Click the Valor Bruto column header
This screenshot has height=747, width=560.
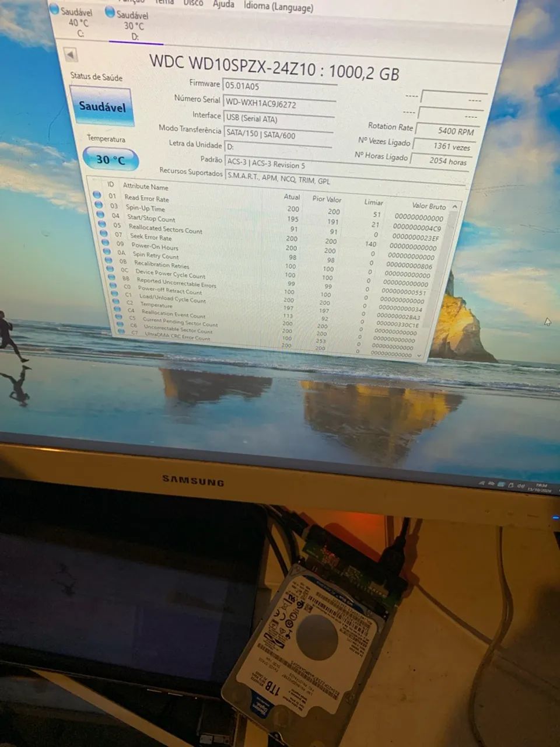pos(429,206)
